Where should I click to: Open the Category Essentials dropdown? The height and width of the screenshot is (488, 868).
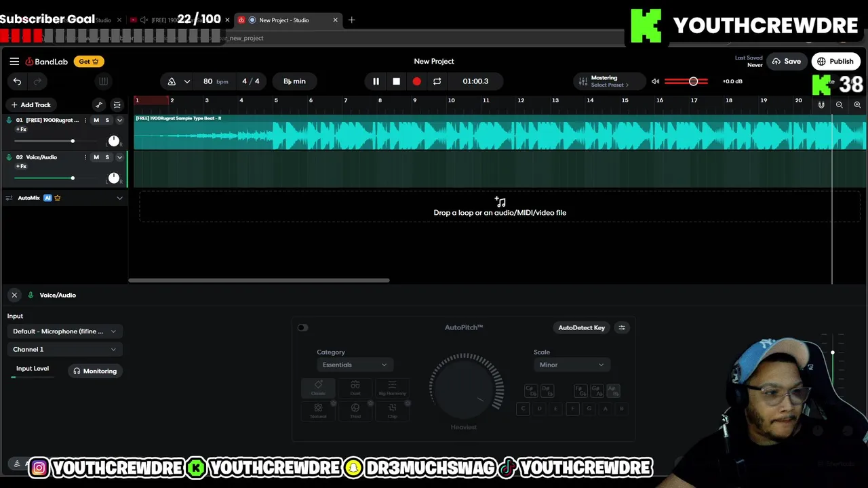coord(355,365)
